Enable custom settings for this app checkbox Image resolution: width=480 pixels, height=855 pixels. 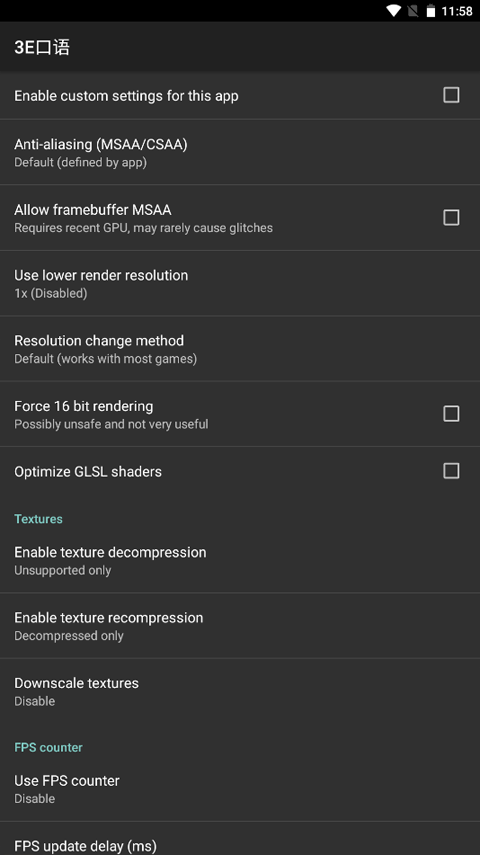tap(451, 95)
